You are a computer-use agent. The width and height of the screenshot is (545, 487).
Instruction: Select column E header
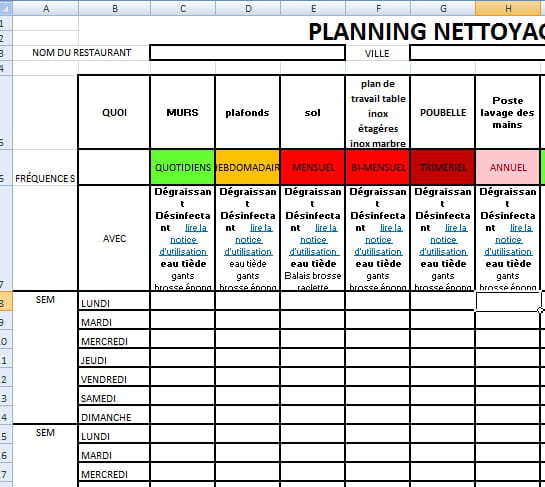click(313, 8)
